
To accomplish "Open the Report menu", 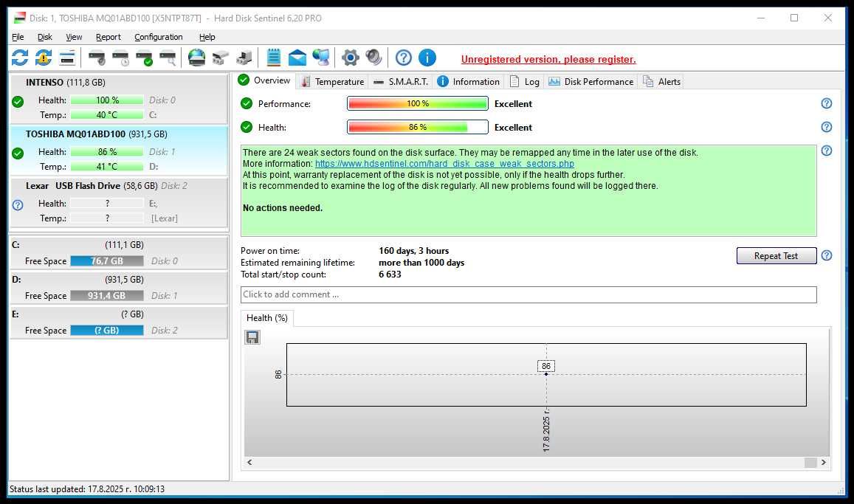I will 108,37.
